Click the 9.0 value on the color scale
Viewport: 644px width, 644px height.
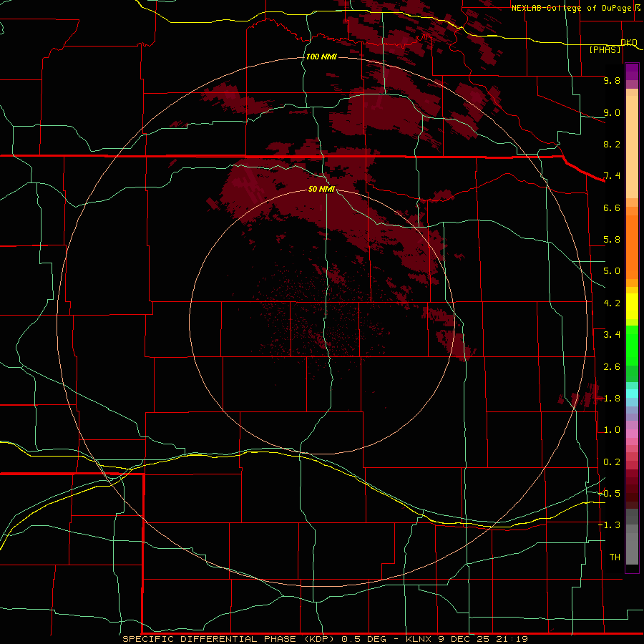(612, 112)
